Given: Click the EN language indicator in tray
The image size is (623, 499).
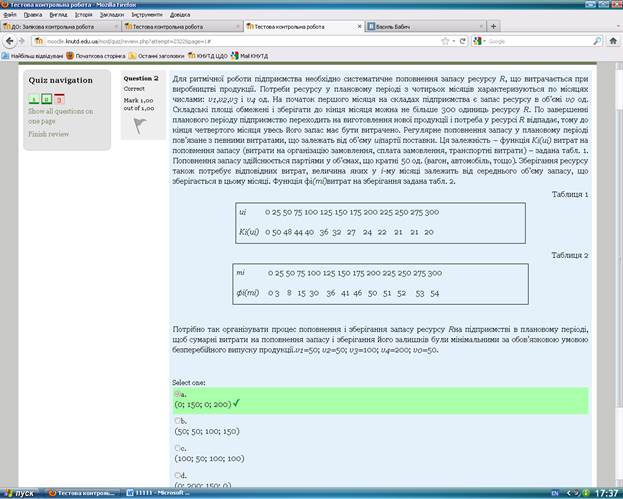Looking at the screenshot, I should point(555,493).
